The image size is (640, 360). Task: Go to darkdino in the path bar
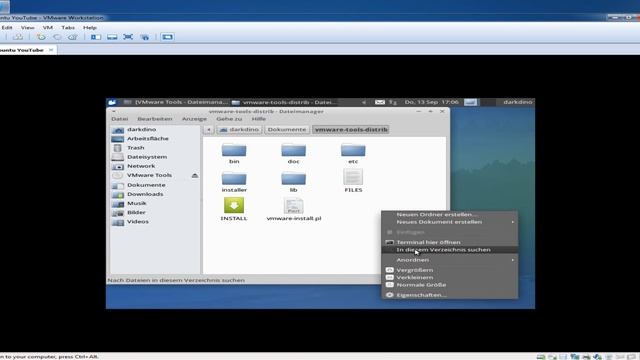point(239,129)
